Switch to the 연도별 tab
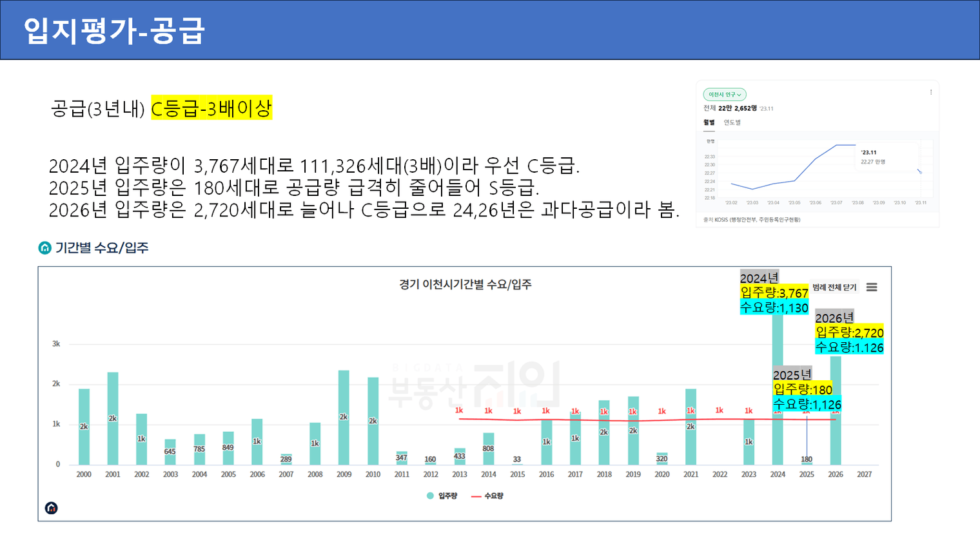Image resolution: width=980 pixels, height=551 pixels. pyautogui.click(x=732, y=122)
